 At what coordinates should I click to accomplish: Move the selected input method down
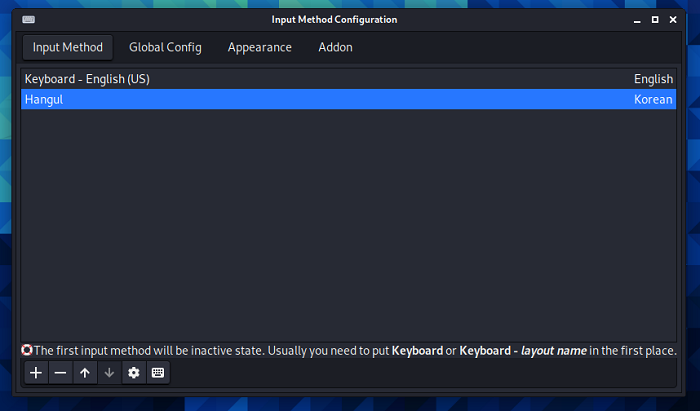109,373
